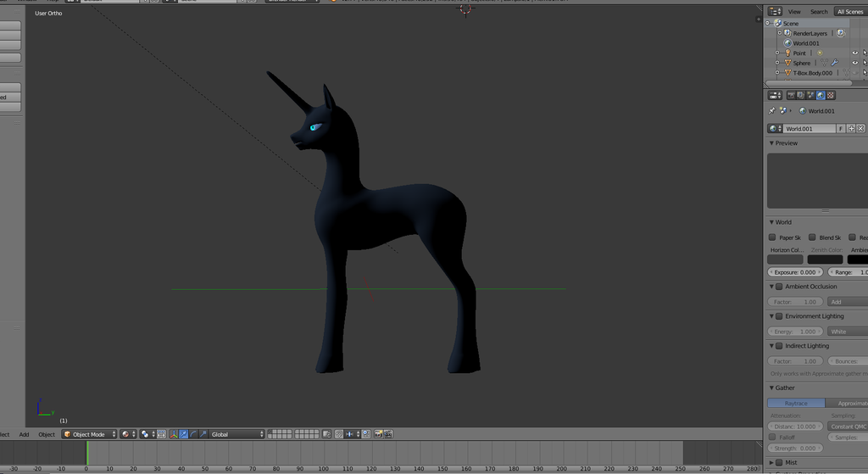The height and width of the screenshot is (474, 868).
Task: Collapse the Indirect Lighting panel triangle
Action: tap(771, 346)
